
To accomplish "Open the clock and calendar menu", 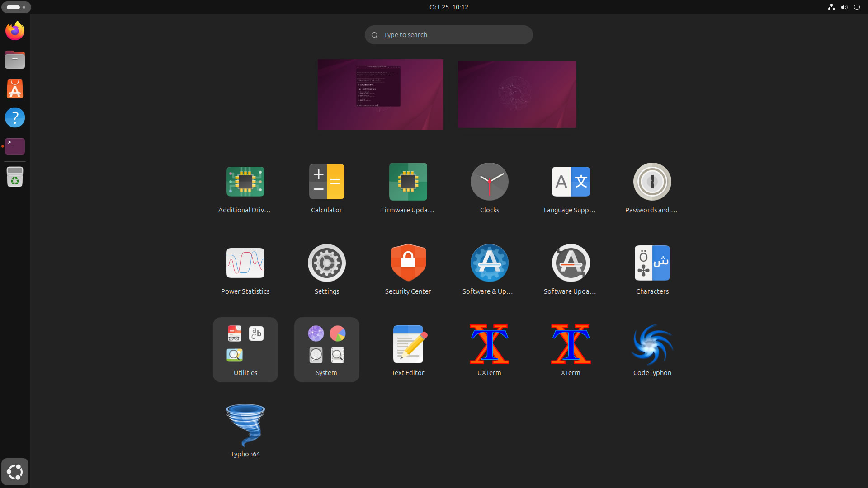I will (448, 7).
